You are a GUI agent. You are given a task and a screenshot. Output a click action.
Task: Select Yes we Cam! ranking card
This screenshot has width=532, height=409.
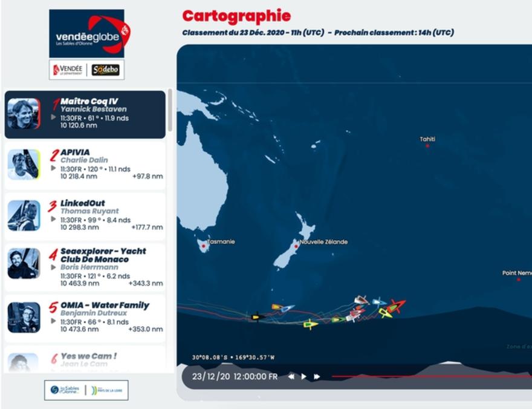click(x=85, y=359)
